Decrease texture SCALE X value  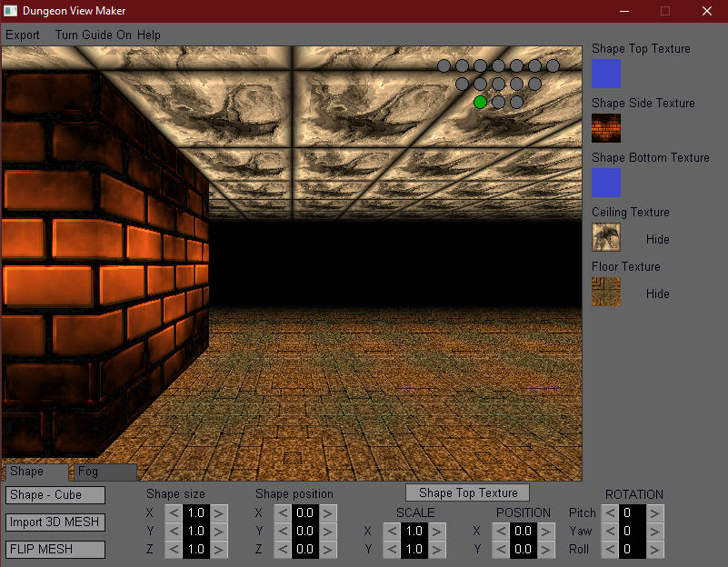(x=392, y=532)
